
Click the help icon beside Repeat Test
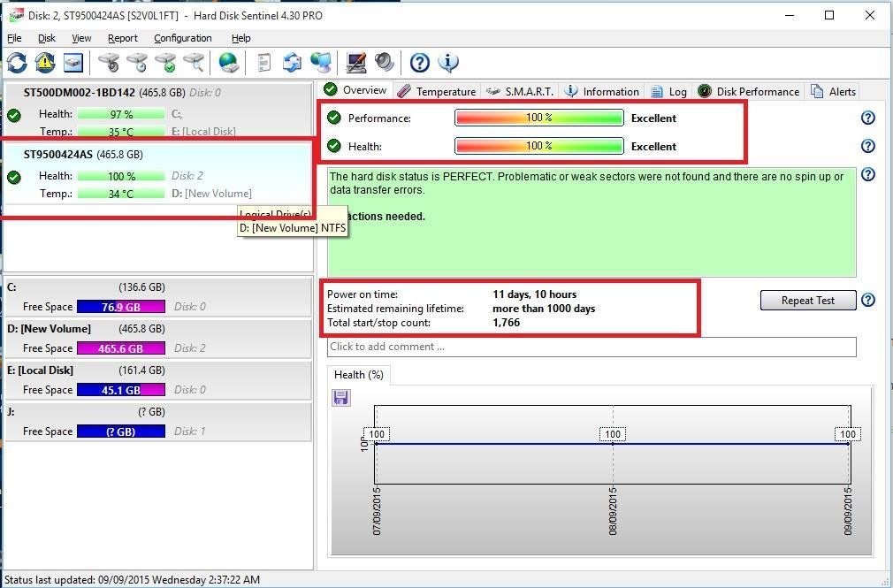coord(867,300)
